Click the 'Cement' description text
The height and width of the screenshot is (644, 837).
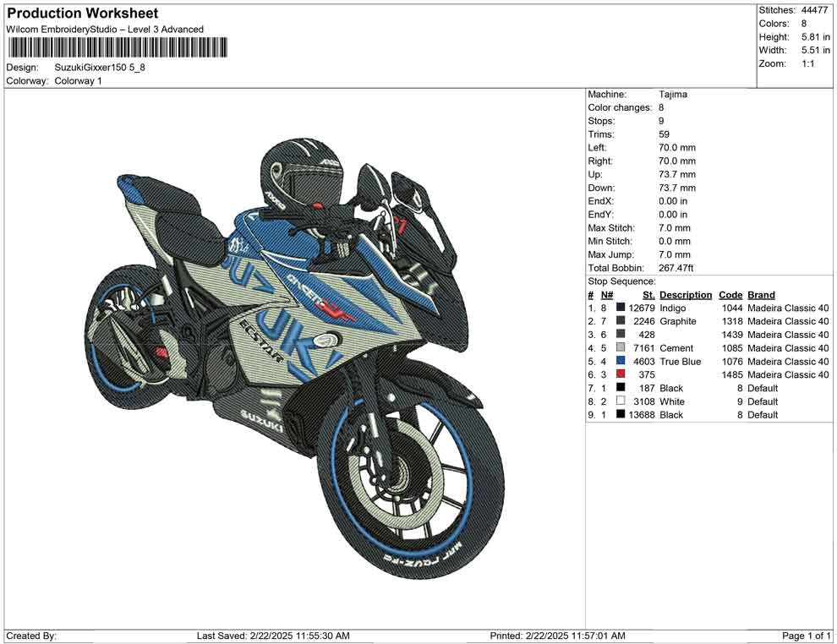676,348
